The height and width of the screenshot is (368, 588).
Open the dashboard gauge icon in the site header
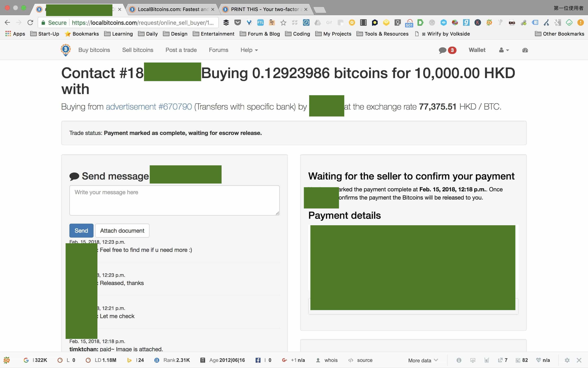525,50
